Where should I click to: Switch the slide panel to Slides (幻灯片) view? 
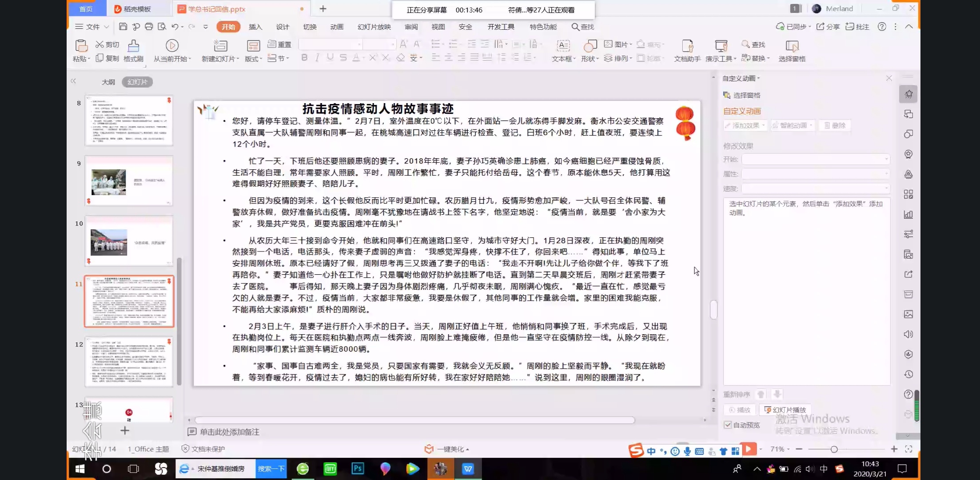[137, 82]
